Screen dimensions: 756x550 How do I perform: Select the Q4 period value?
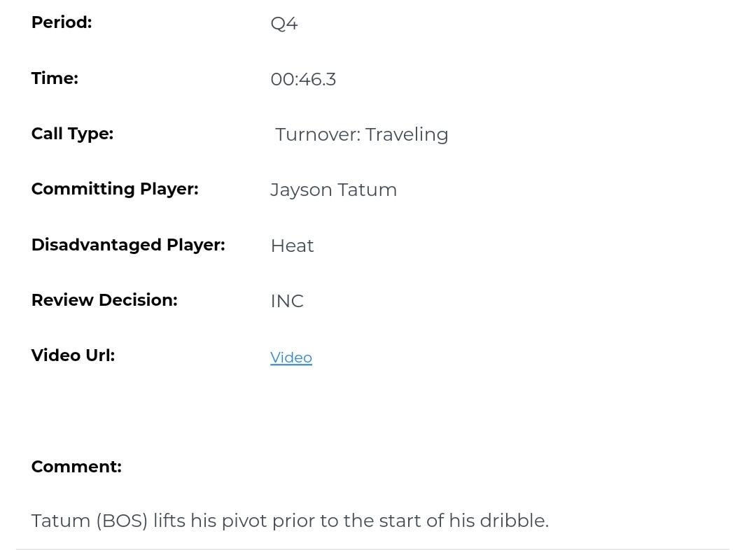point(284,24)
